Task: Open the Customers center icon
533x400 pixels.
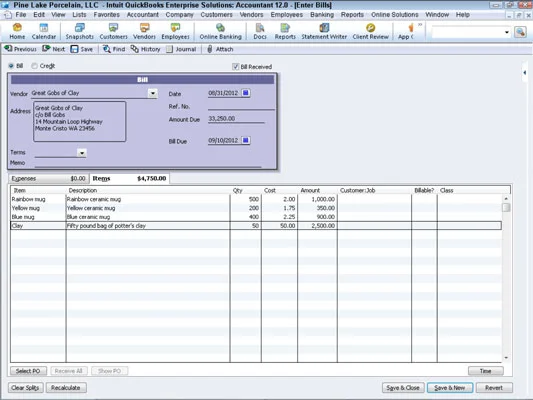Action: [x=113, y=31]
